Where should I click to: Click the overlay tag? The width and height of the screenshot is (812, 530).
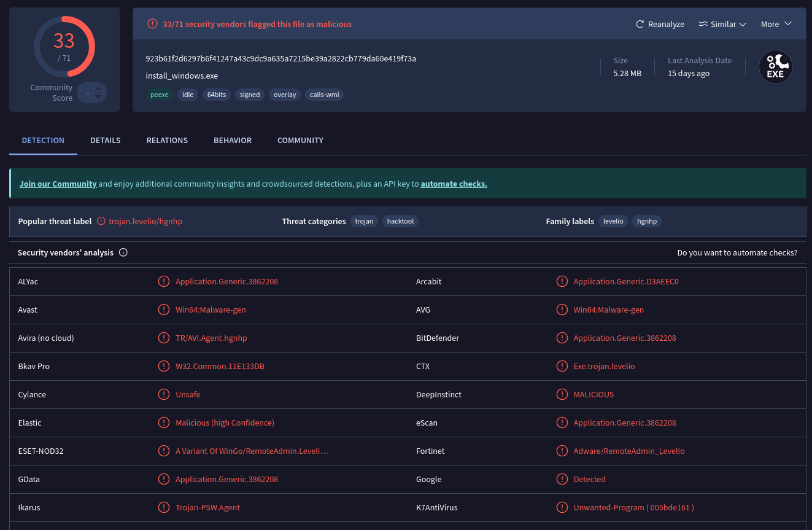click(x=285, y=95)
